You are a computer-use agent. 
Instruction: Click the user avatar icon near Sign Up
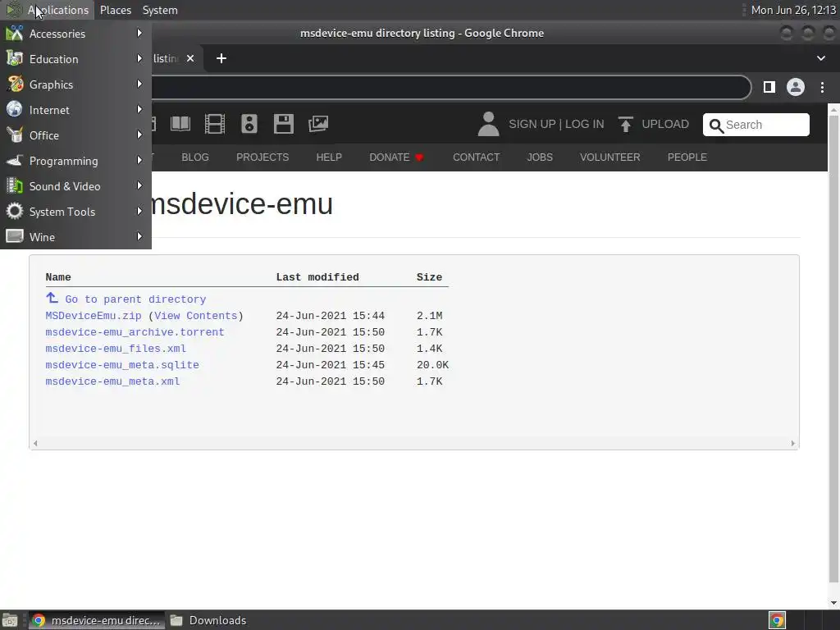488,124
